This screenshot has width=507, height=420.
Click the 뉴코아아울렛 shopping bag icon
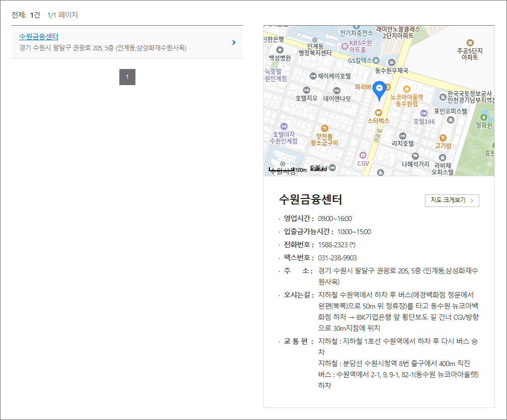(x=407, y=89)
